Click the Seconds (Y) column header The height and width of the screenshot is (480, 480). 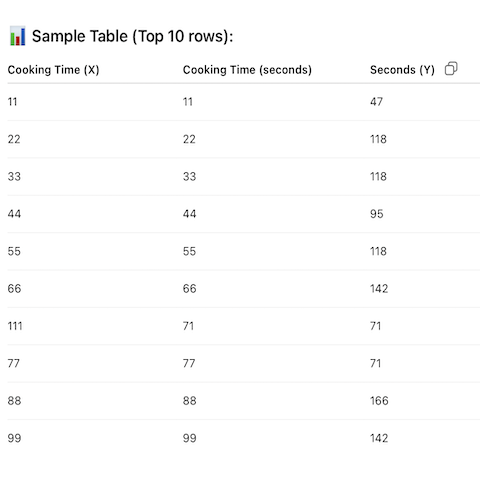click(402, 70)
